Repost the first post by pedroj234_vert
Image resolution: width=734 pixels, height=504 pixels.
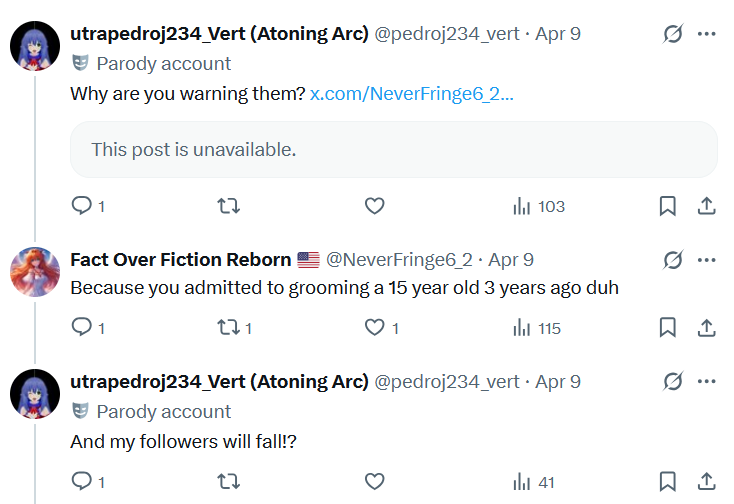[x=228, y=206]
